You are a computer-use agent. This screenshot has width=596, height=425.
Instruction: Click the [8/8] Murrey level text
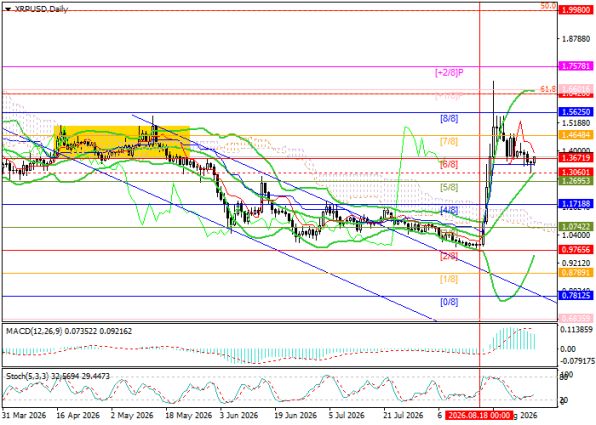tap(449, 119)
